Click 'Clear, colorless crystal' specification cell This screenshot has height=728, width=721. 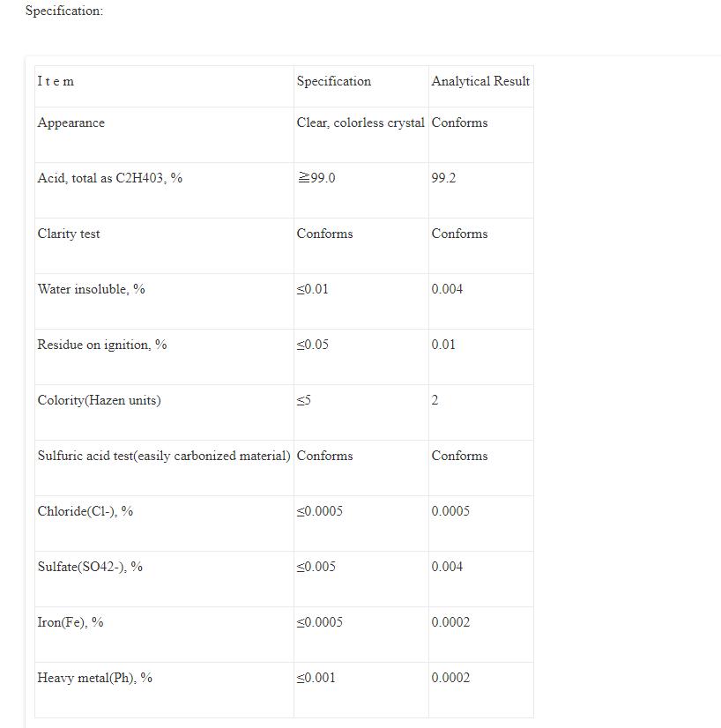pos(360,123)
